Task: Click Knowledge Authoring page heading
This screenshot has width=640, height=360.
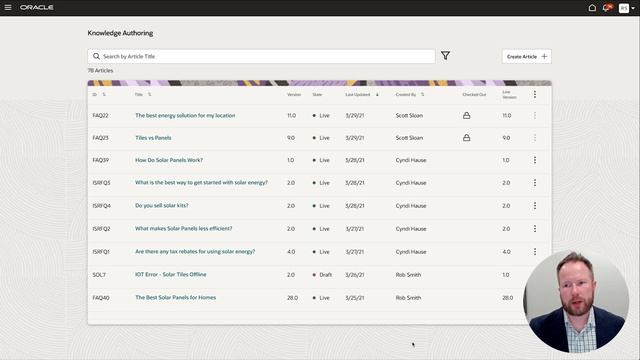Action: [x=120, y=33]
